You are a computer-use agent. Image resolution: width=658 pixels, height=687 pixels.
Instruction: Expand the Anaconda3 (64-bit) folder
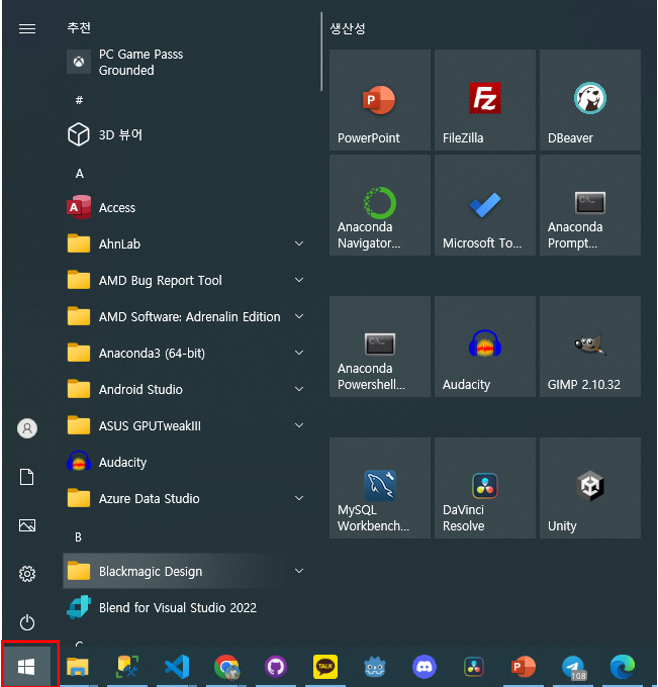186,353
